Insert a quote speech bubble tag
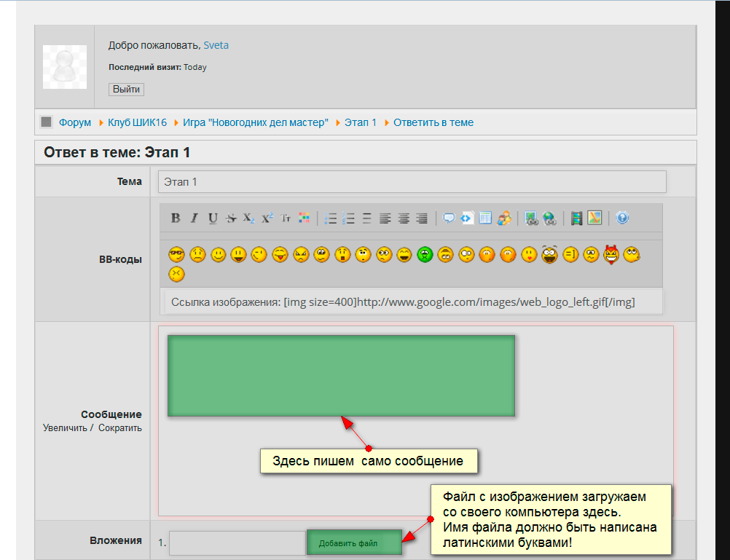 click(449, 218)
